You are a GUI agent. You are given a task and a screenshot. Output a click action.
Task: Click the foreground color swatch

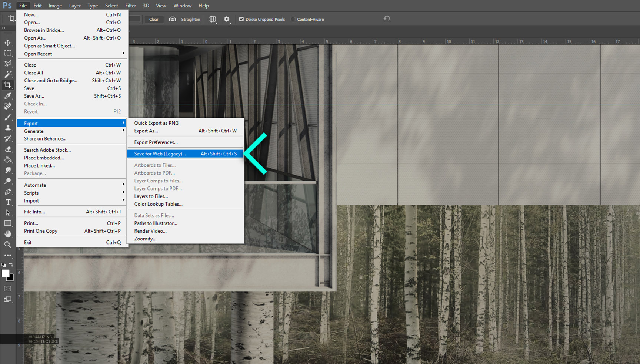[6, 273]
